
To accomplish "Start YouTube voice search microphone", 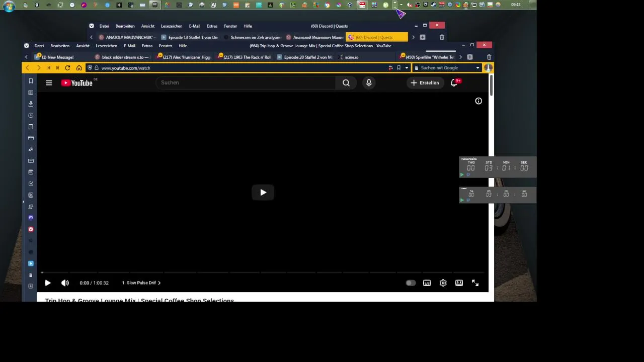I will tap(369, 83).
